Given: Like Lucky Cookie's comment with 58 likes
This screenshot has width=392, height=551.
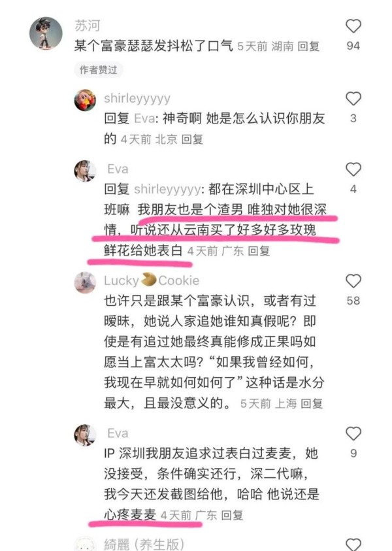Looking at the screenshot, I should 353,281.
